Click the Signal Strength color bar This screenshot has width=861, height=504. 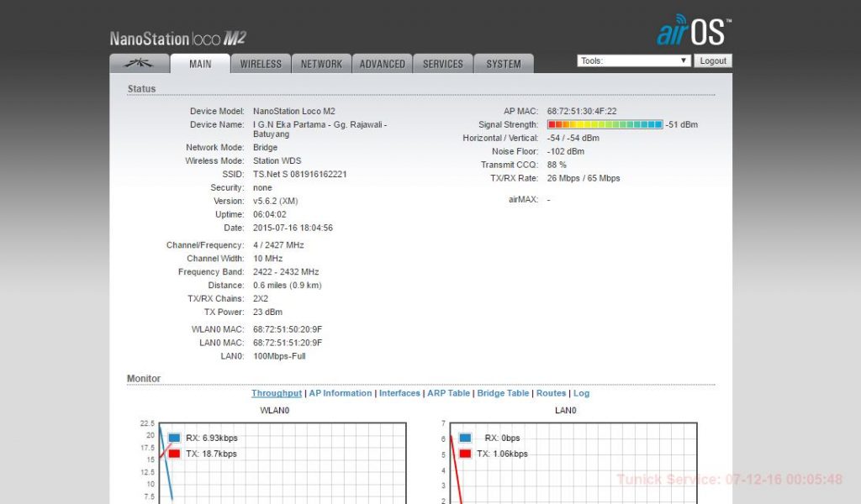605,124
